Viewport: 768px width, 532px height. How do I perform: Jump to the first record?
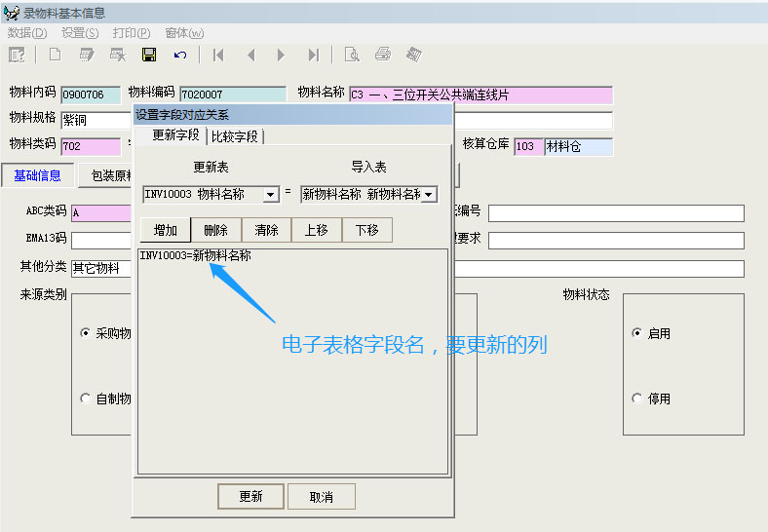tap(218, 55)
